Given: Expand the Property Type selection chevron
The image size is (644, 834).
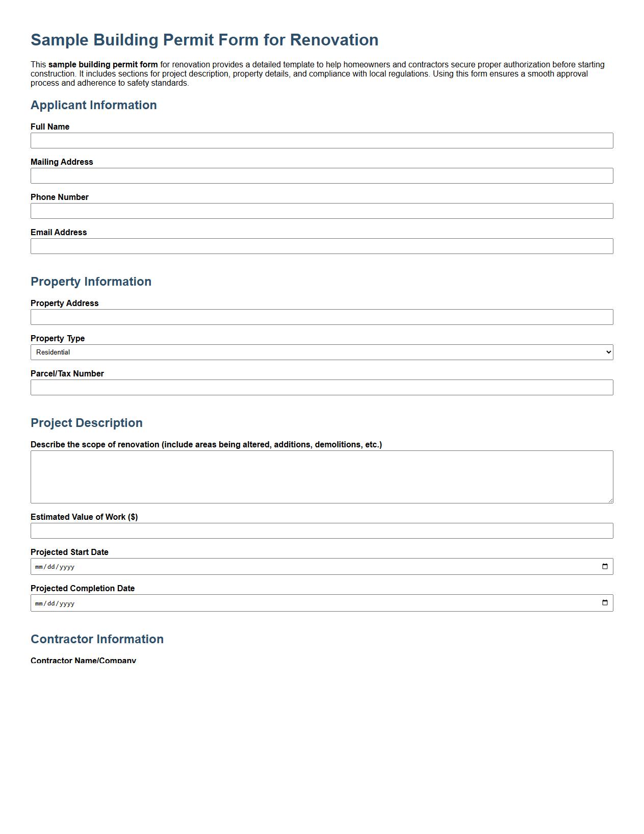Looking at the screenshot, I should click(608, 352).
